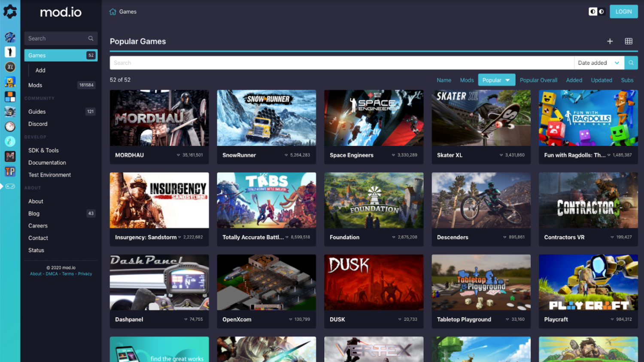Sort games by Updated
The height and width of the screenshot is (362, 644).
pyautogui.click(x=601, y=80)
